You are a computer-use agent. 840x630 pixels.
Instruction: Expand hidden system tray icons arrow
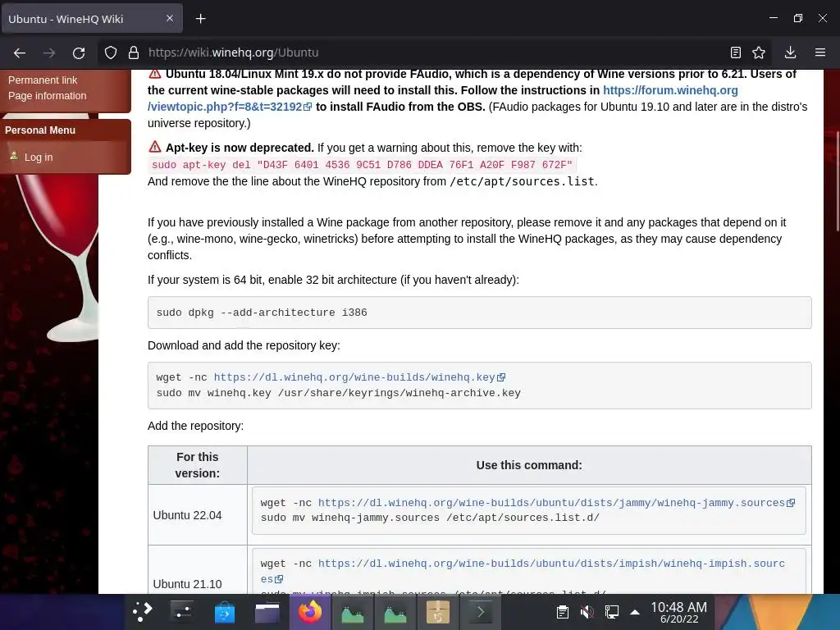coord(635,612)
